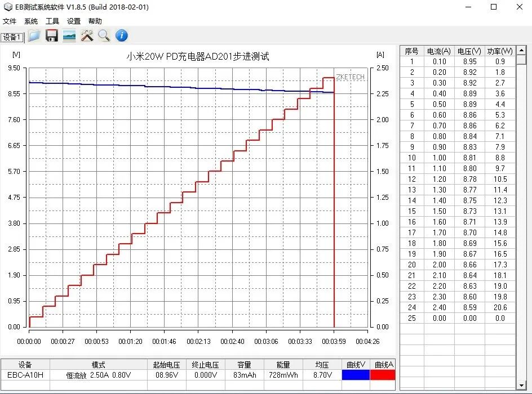The image size is (532, 394).
Task: Click table scrollbar up arrow
Action: pyautogui.click(x=521, y=51)
